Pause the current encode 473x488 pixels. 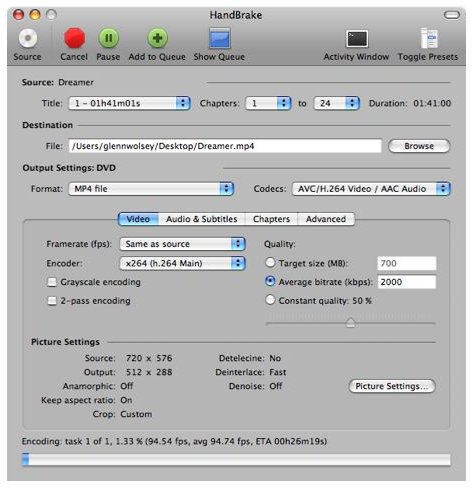(108, 38)
